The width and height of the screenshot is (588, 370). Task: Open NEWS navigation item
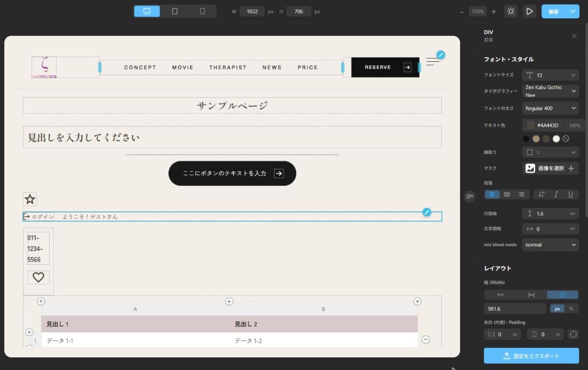[272, 67]
